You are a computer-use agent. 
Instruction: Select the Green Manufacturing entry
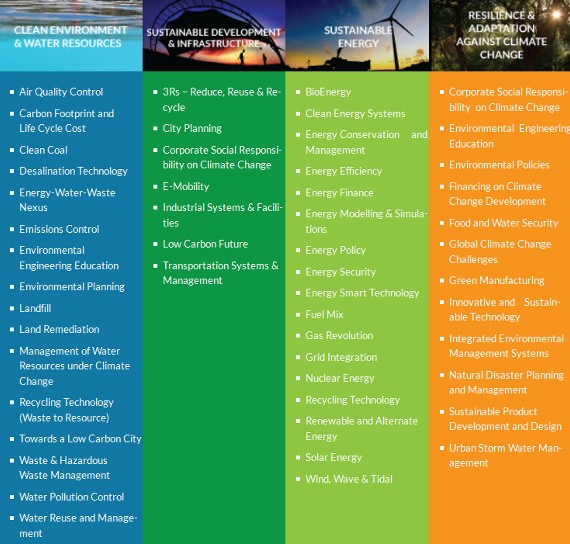click(x=497, y=281)
